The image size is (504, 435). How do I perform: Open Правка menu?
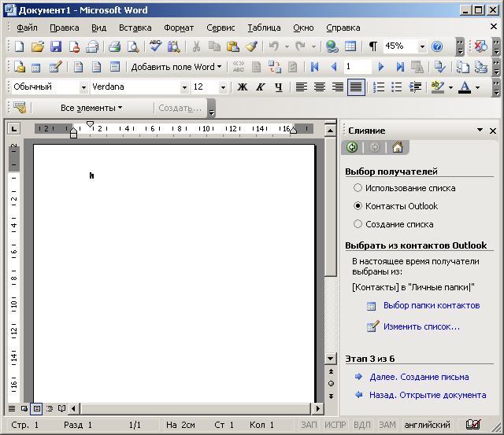point(65,28)
